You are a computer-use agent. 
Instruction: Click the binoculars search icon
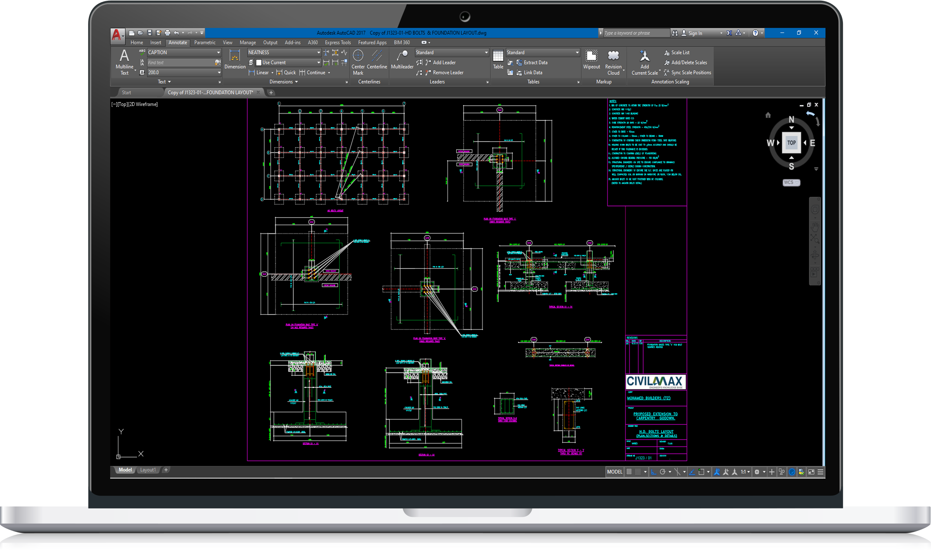(x=675, y=33)
